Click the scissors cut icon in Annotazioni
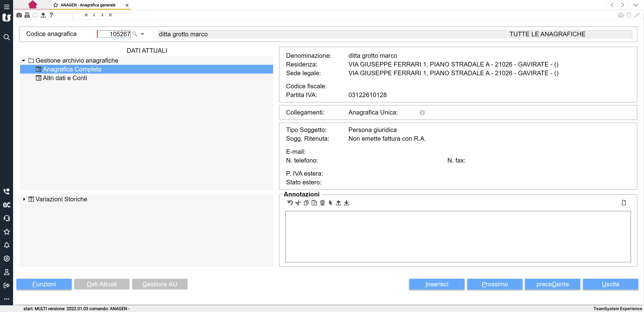Viewport: 644px width, 312px height. coord(298,203)
